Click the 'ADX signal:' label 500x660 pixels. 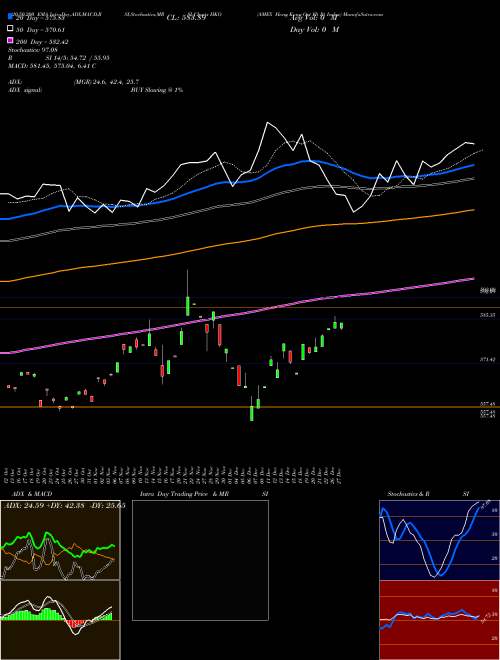pyautogui.click(x=25, y=90)
